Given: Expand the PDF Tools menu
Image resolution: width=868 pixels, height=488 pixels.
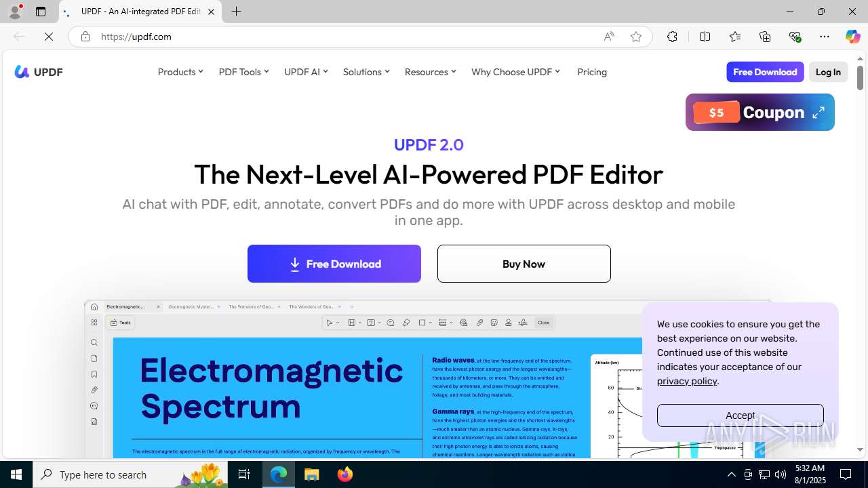Looking at the screenshot, I should (244, 72).
